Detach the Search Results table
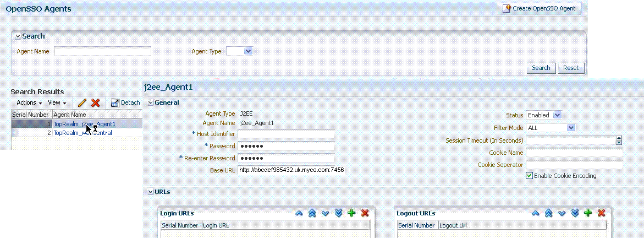The image size is (644, 238). coord(126,102)
